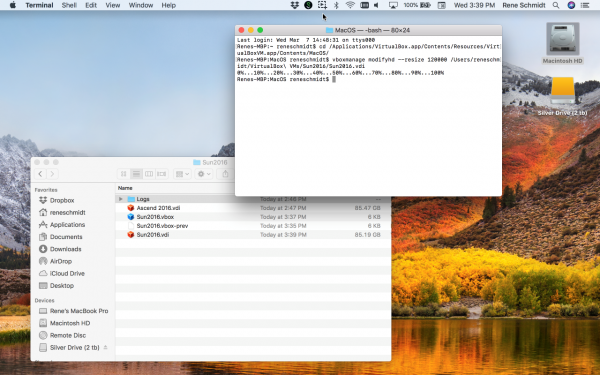600x375 pixels.
Task: Open Siri from menu bar
Action: click(x=571, y=5)
